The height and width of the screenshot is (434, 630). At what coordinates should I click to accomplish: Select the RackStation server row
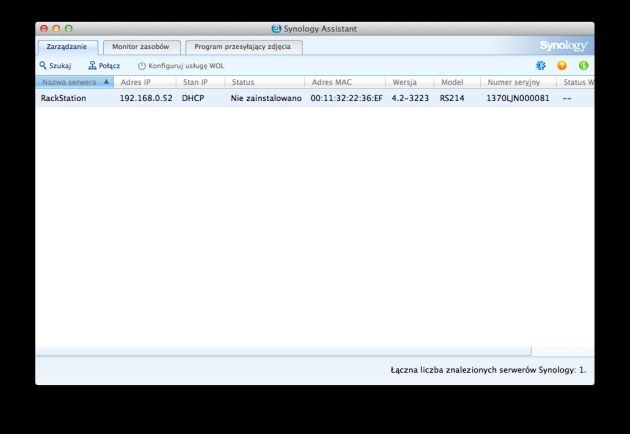[x=315, y=98]
